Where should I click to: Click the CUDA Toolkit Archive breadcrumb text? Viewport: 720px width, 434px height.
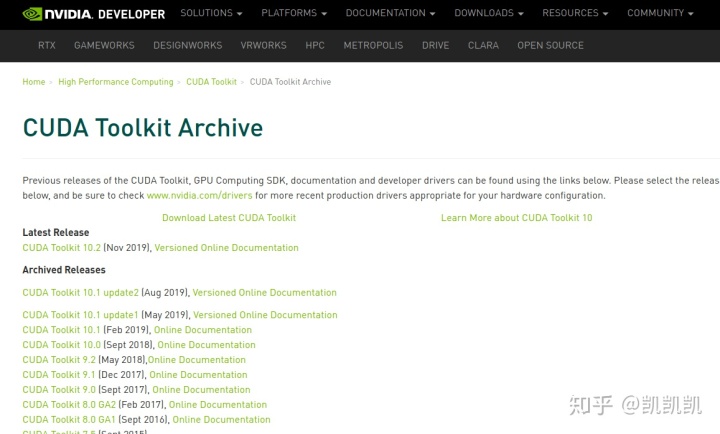pyautogui.click(x=290, y=82)
